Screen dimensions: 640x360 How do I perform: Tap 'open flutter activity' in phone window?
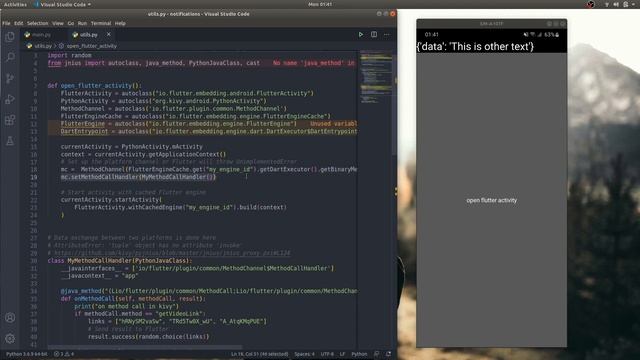coord(491,200)
